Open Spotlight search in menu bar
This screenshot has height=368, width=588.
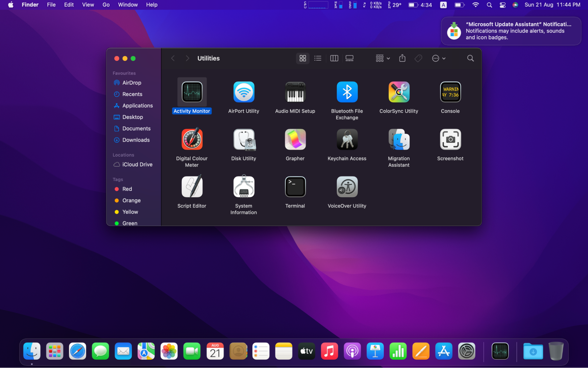click(x=489, y=5)
